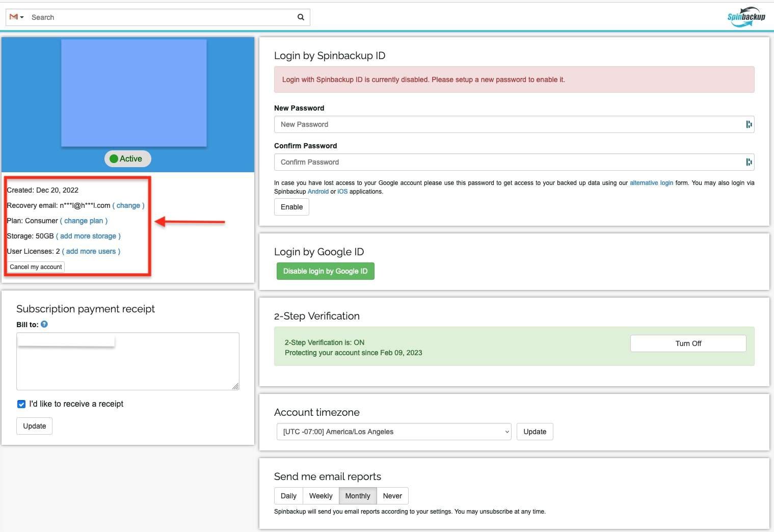Click the 'Account timezone' heading
The image size is (774, 532).
(x=317, y=412)
